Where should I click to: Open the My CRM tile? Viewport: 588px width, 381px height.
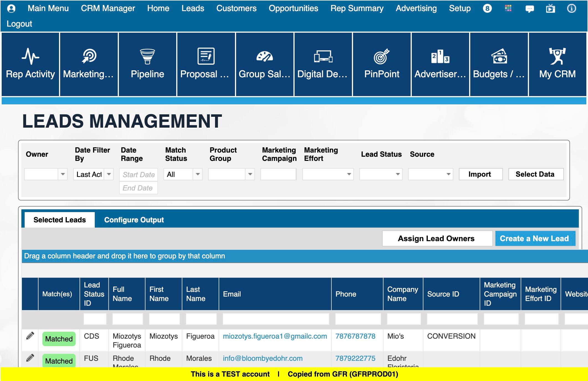coord(557,64)
